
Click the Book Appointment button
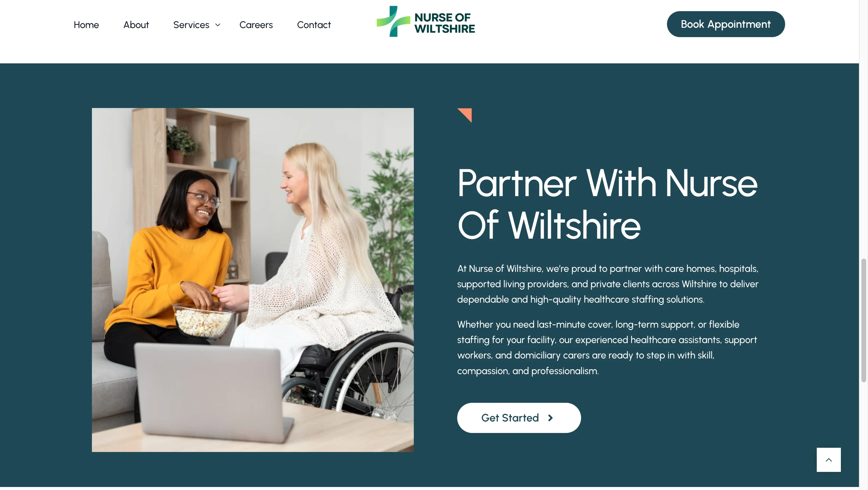[x=725, y=24]
